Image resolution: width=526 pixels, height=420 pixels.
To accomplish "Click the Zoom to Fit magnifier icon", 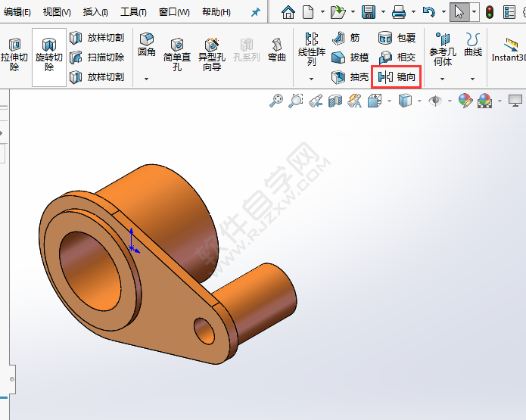I will click(x=276, y=101).
